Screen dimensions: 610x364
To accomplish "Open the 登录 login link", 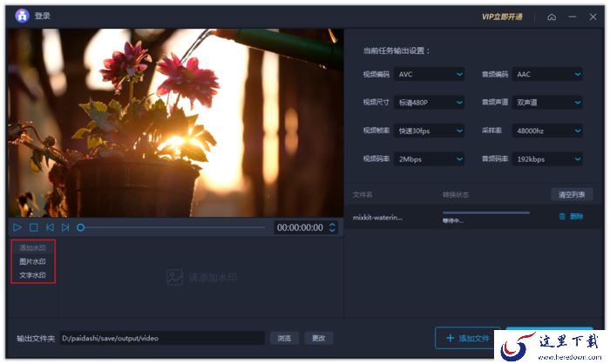I will point(43,16).
